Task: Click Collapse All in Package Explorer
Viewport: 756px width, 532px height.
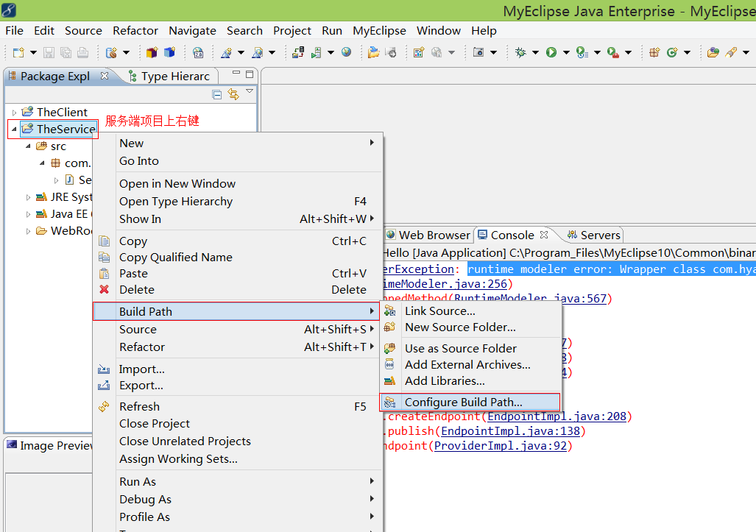Action: coord(217,94)
